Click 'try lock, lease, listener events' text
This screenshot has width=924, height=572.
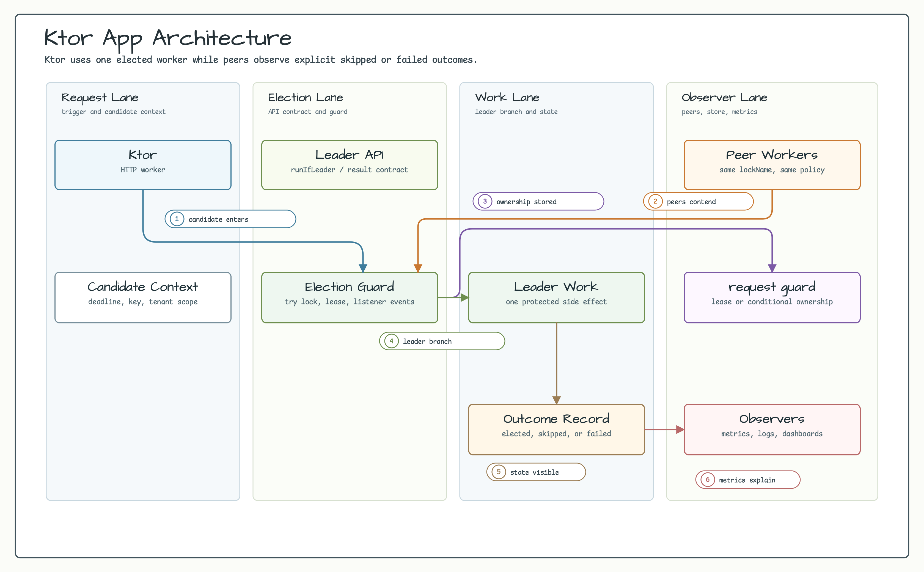[x=350, y=302]
